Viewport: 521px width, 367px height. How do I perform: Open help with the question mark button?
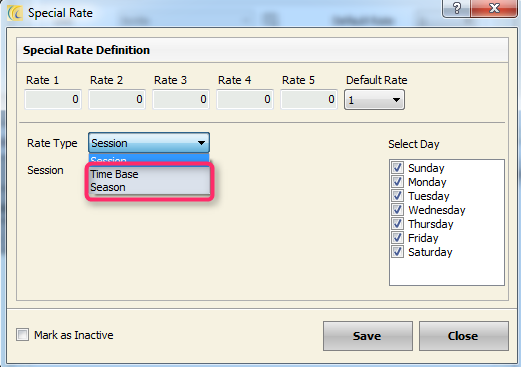pos(456,8)
